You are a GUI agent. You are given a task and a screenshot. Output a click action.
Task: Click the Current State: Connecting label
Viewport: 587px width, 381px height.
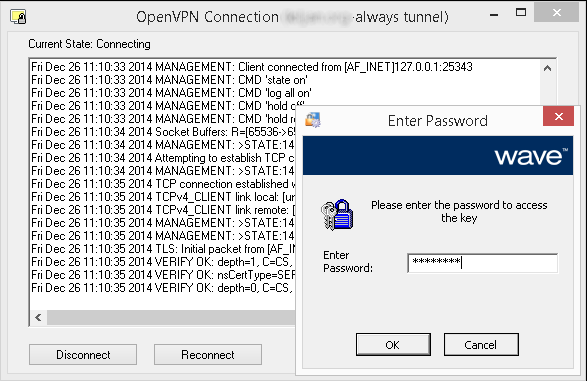click(x=89, y=44)
